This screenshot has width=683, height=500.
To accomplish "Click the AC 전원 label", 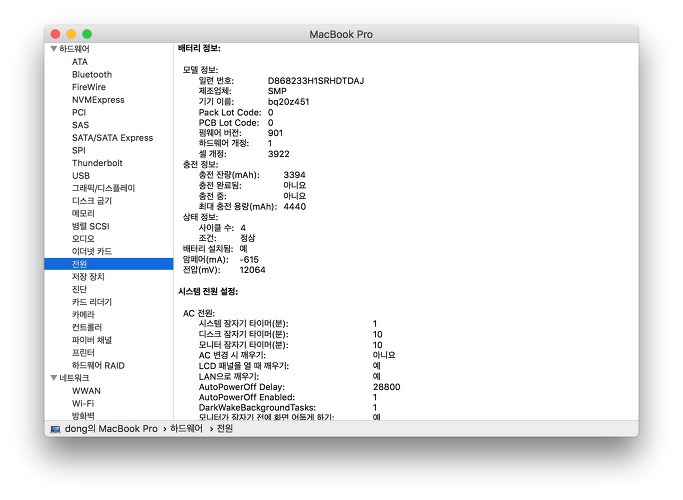I will point(199,313).
